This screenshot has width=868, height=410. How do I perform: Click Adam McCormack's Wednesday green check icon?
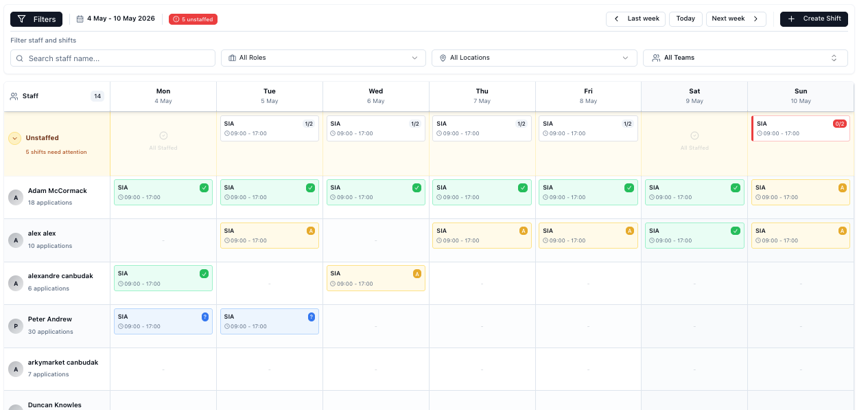(x=417, y=187)
